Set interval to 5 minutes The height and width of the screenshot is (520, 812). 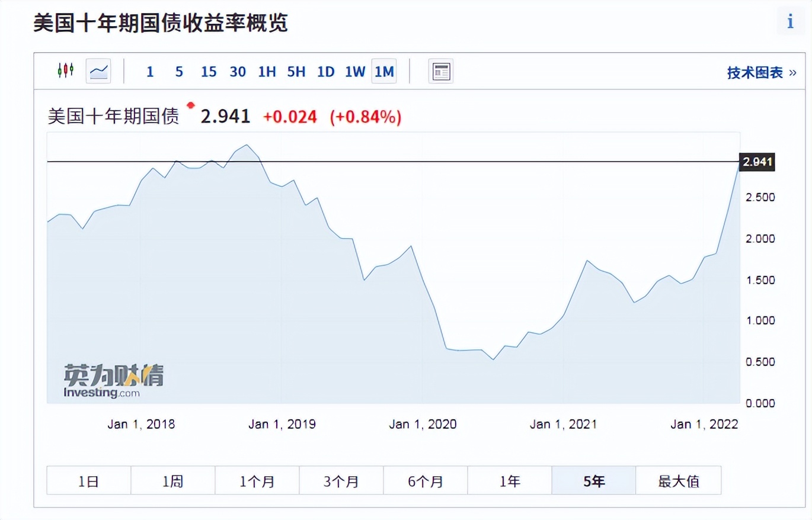tap(179, 72)
